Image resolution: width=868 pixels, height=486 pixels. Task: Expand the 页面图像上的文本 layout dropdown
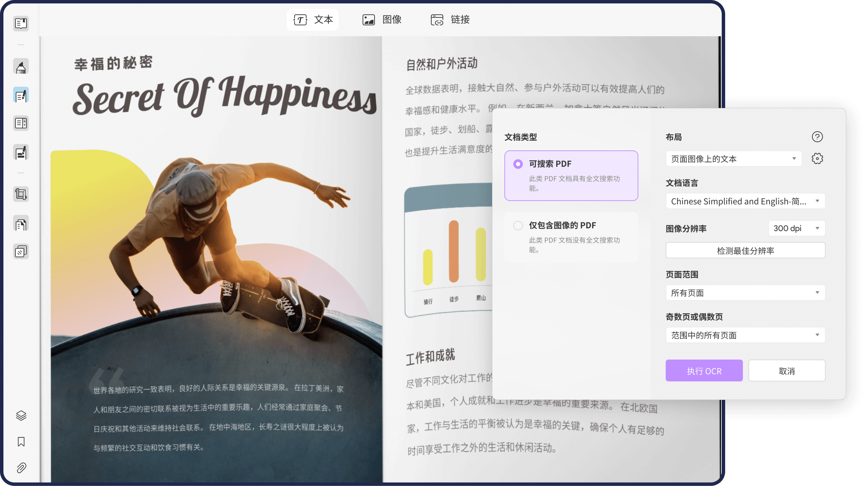pos(733,159)
